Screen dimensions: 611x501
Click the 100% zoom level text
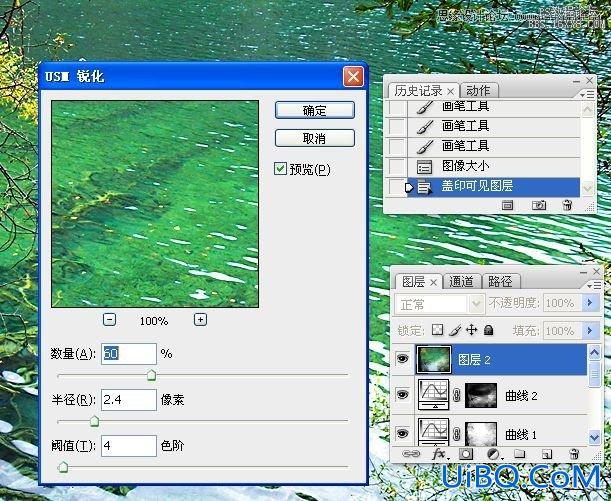coord(154,321)
